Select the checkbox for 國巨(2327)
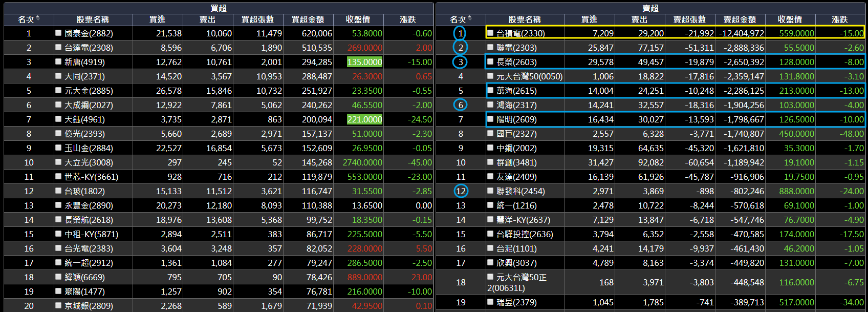Screen dimensions: 868x312 [490, 134]
